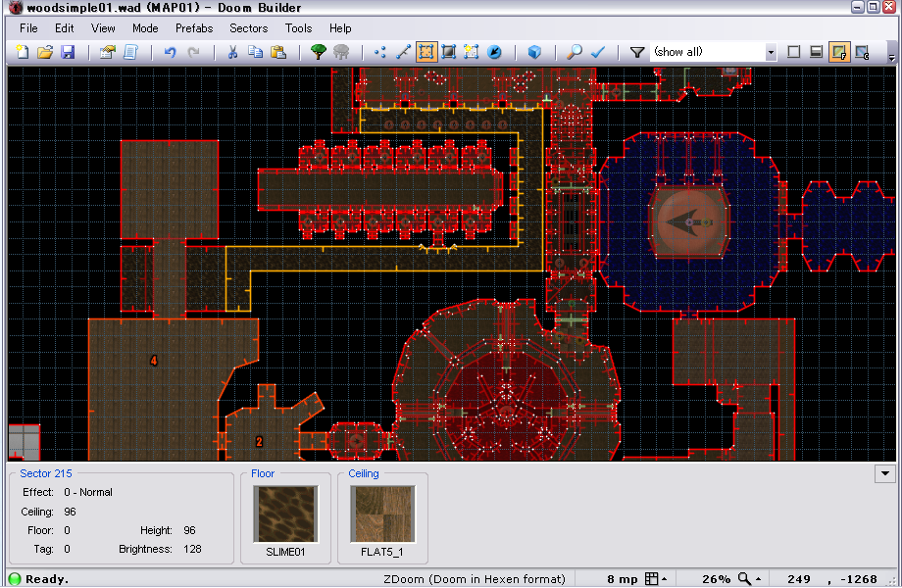Open the File menu
The image size is (902, 588).
pyautogui.click(x=28, y=28)
